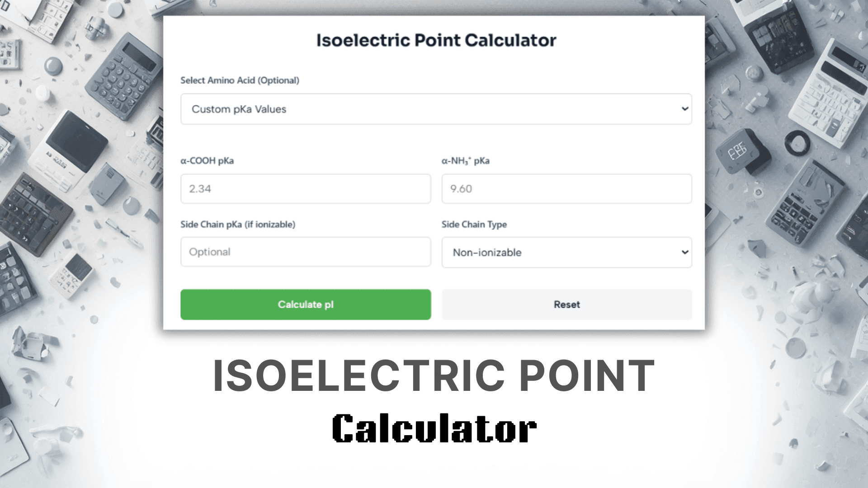Click the Side Chain pKa Optional field
Viewport: 868px width, 488px height.
(x=306, y=252)
